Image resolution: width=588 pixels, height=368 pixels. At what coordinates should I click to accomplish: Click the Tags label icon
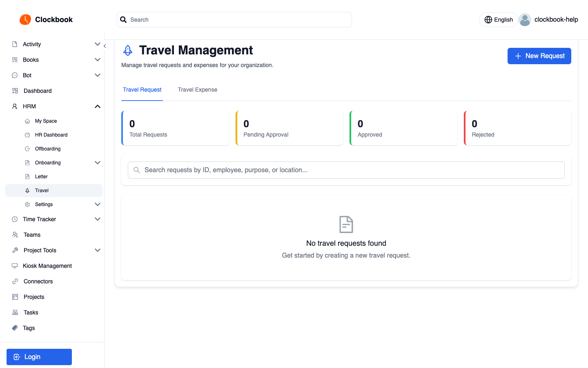(15, 328)
